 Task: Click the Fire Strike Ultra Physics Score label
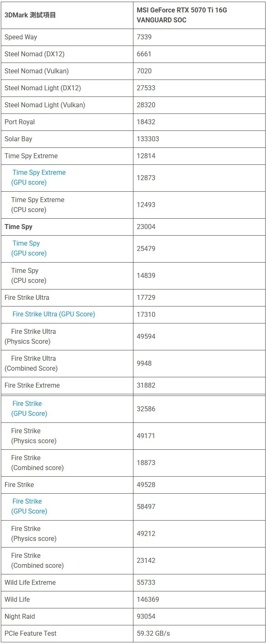coord(30,337)
